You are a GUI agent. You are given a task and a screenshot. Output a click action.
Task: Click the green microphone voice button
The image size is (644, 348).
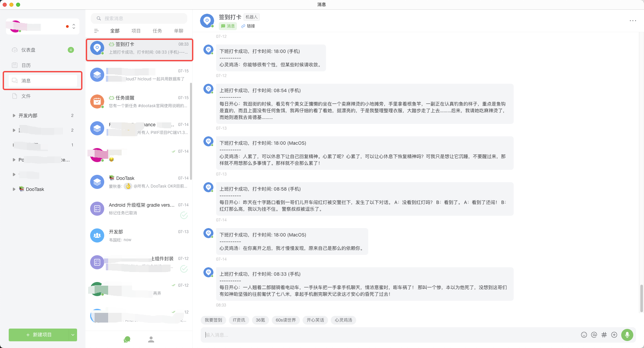(627, 335)
